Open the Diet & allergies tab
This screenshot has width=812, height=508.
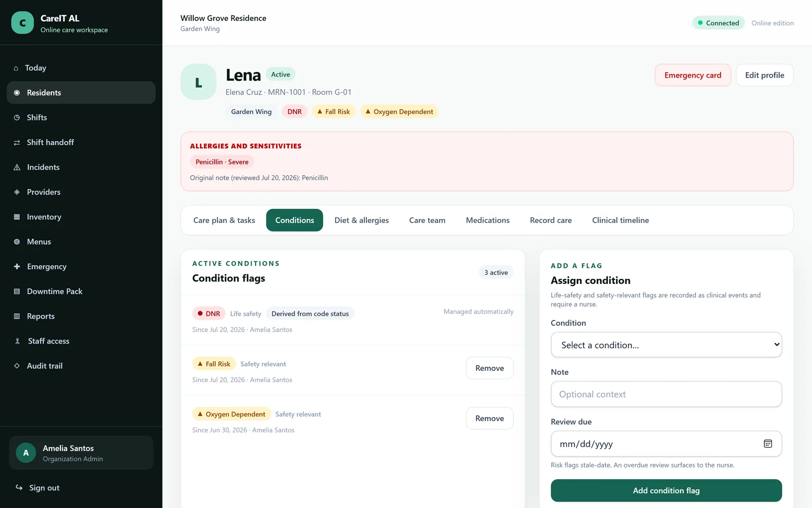[362, 220]
